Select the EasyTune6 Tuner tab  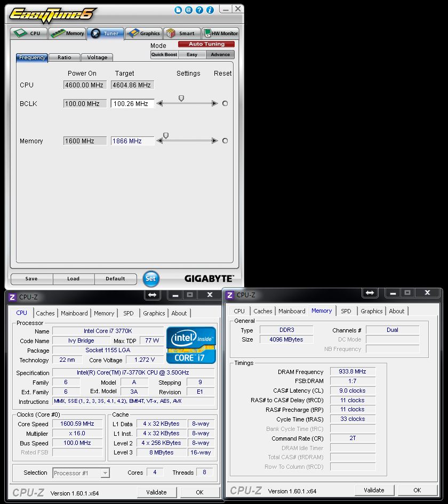click(105, 33)
